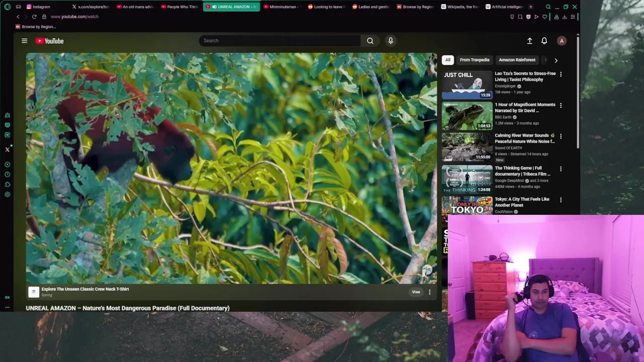Reload the page with the refresh icon

click(34, 17)
